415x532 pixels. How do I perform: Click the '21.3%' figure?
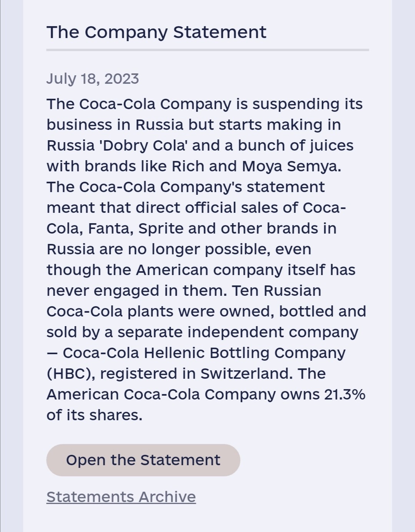[x=344, y=394]
